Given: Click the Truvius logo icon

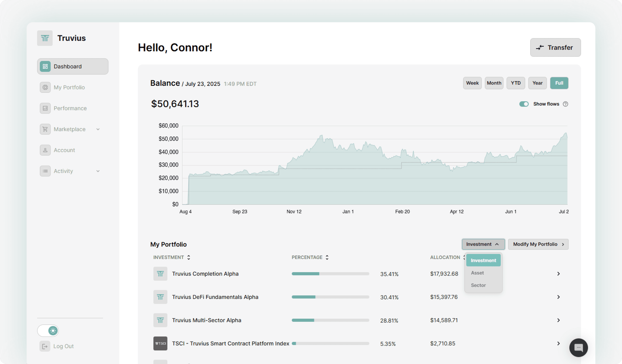Looking at the screenshot, I should coord(45,38).
